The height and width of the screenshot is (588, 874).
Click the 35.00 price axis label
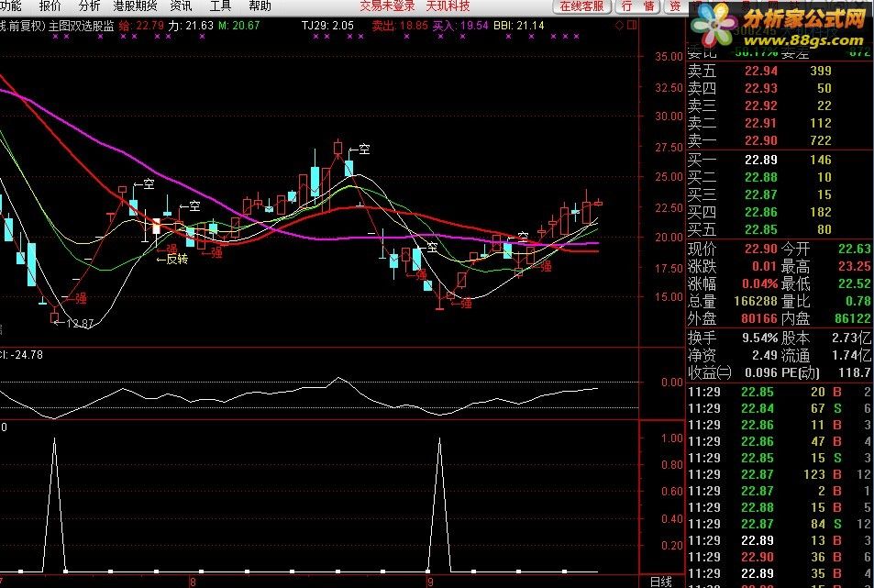coord(669,56)
